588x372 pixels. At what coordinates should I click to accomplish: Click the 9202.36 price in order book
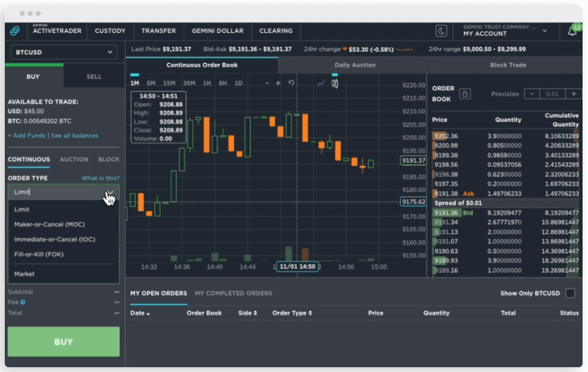coord(446,136)
